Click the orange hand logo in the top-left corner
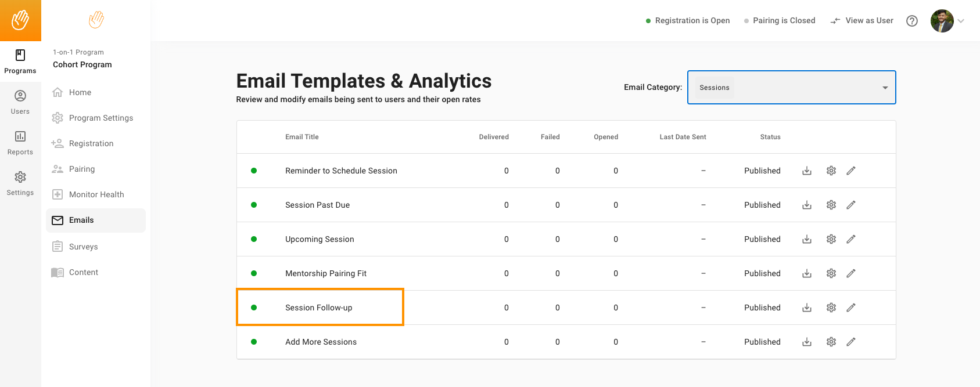This screenshot has height=387, width=980. [20, 20]
